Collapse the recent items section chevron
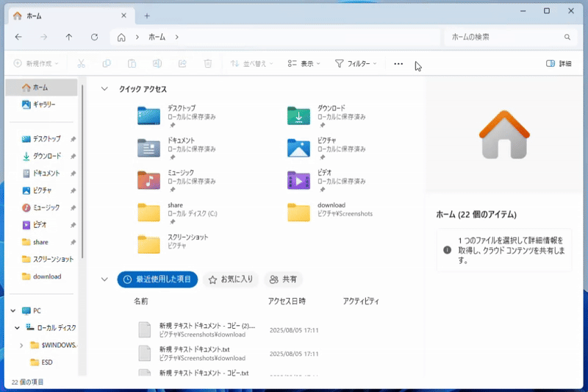588x392 pixels. pyautogui.click(x=104, y=279)
